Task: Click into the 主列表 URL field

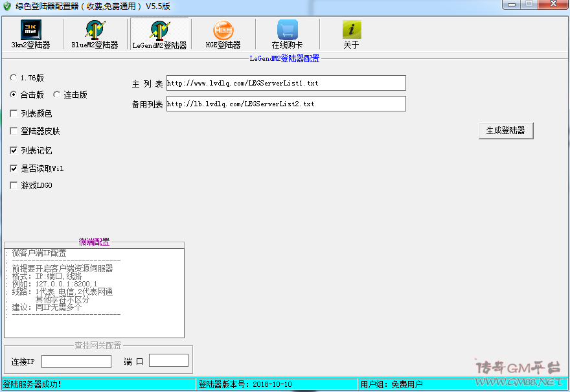Action: click(x=286, y=83)
